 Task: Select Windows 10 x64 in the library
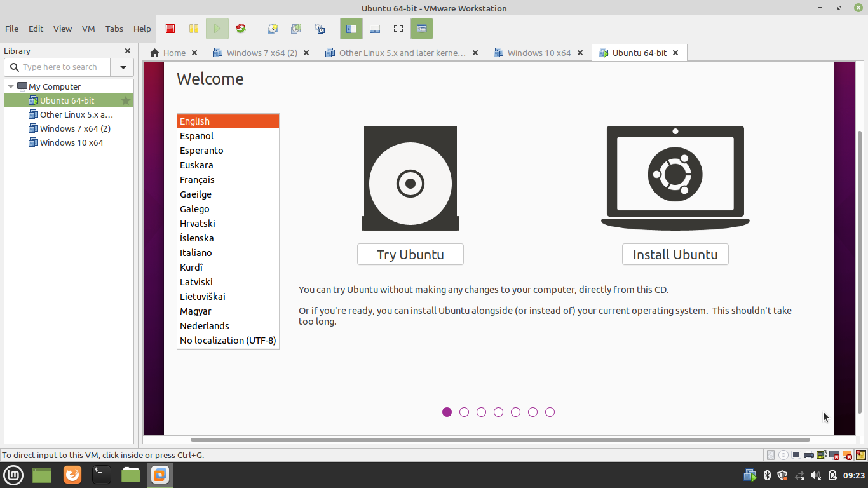pos(69,142)
